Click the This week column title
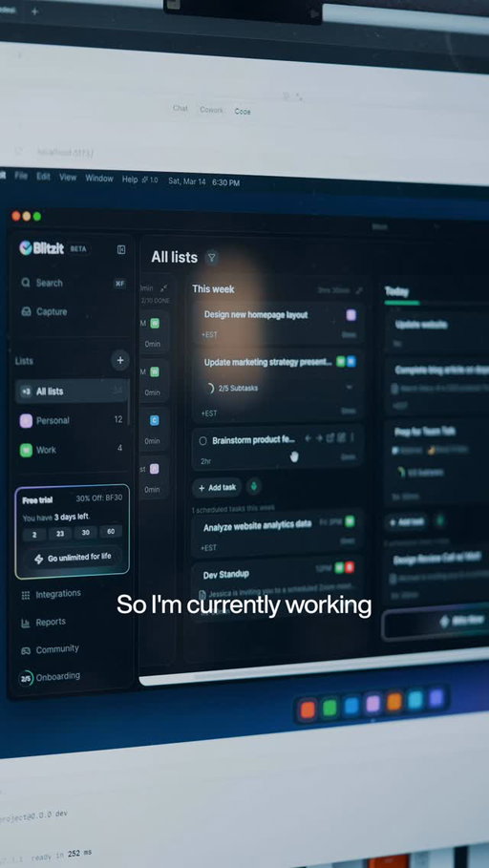Viewport: 489px width, 868px height. 213,289
